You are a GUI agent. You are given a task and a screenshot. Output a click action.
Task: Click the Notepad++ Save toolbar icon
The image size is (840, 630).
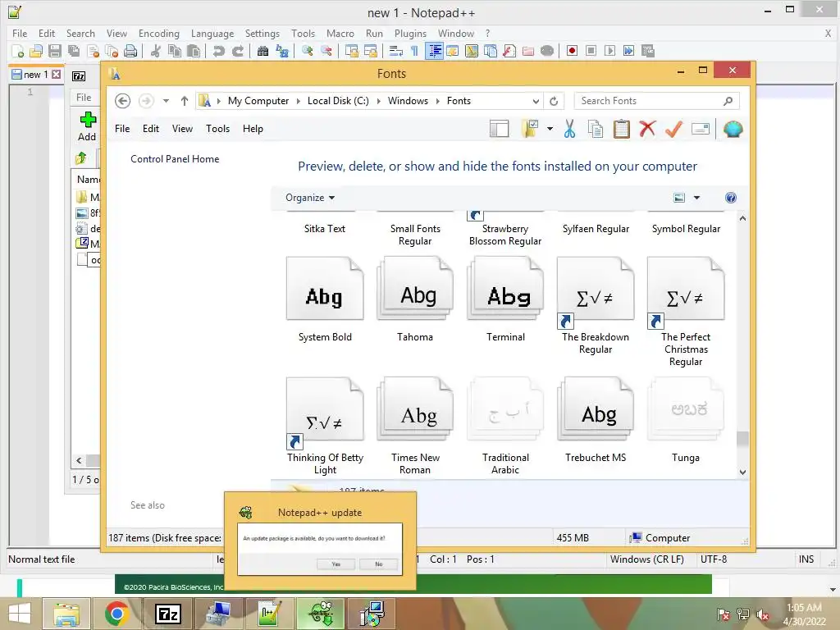tap(55, 51)
